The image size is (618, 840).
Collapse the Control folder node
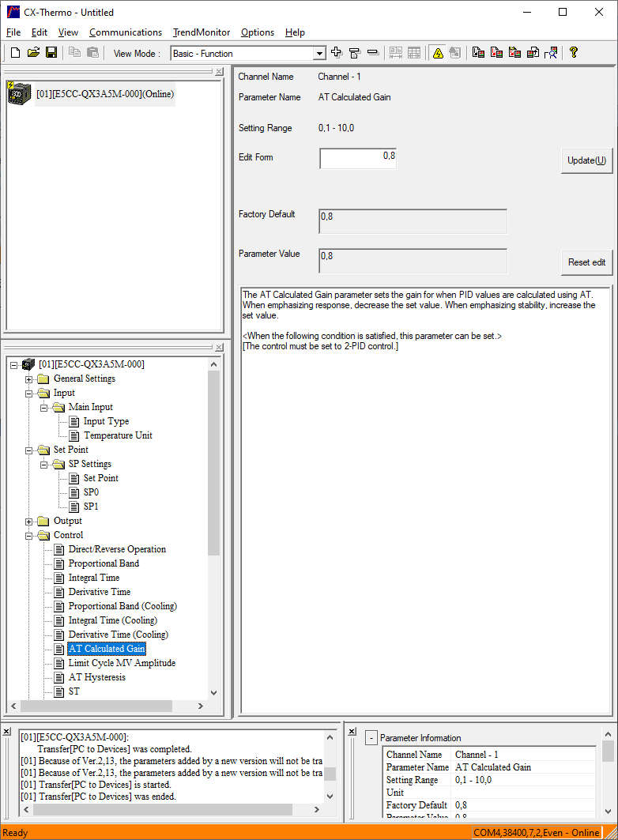point(29,535)
